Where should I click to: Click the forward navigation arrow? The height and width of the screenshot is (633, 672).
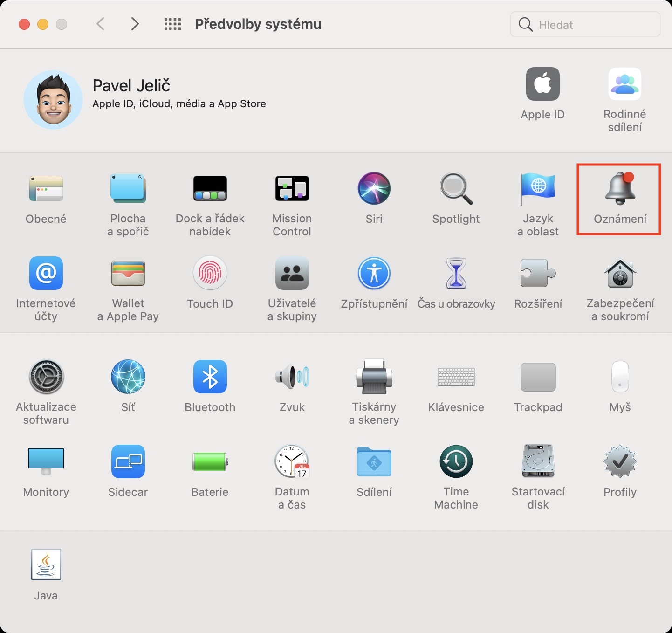point(135,24)
